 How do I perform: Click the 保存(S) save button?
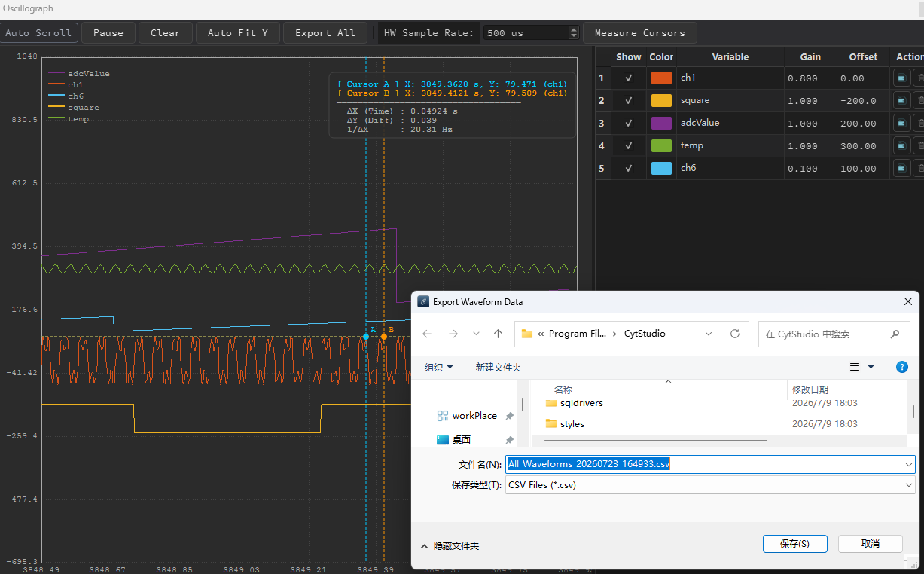click(794, 544)
